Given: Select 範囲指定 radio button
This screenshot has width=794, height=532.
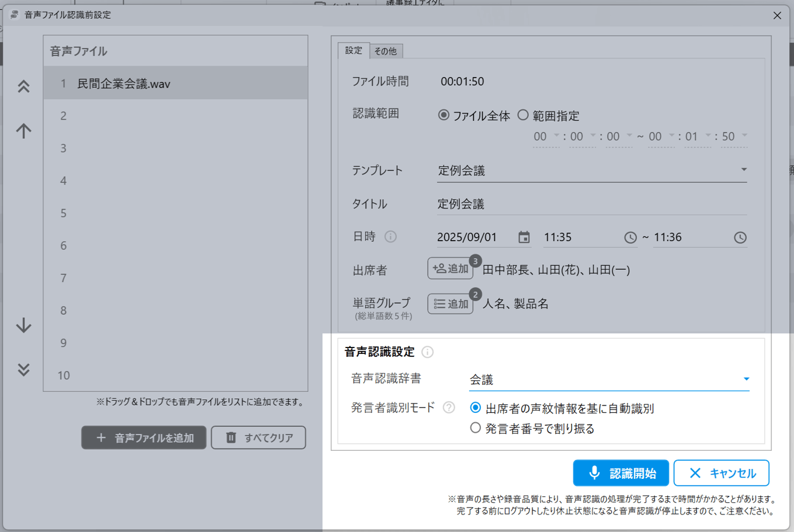Looking at the screenshot, I should [523, 116].
